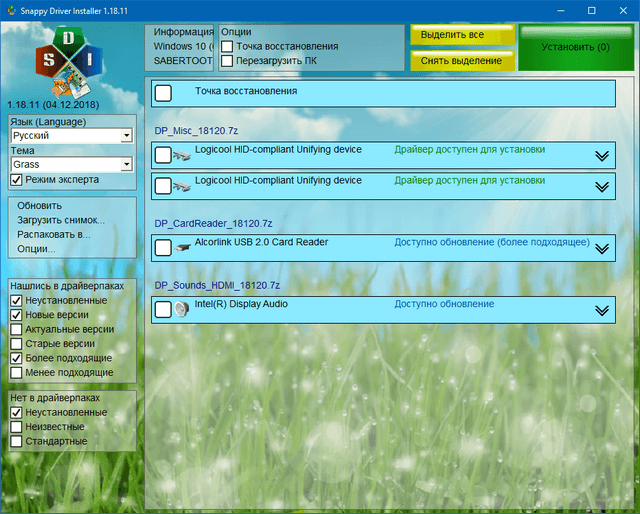The height and width of the screenshot is (514, 640).
Task: Click the SDI logo icon
Action: pos(67,62)
